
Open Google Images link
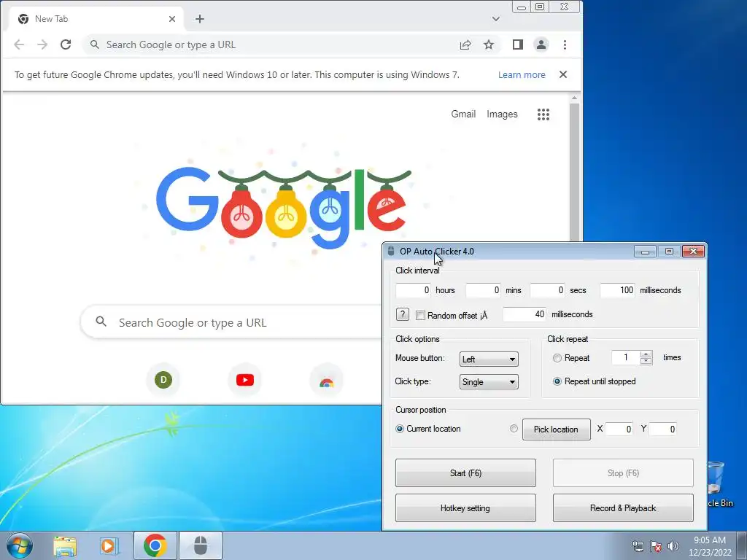tap(502, 114)
